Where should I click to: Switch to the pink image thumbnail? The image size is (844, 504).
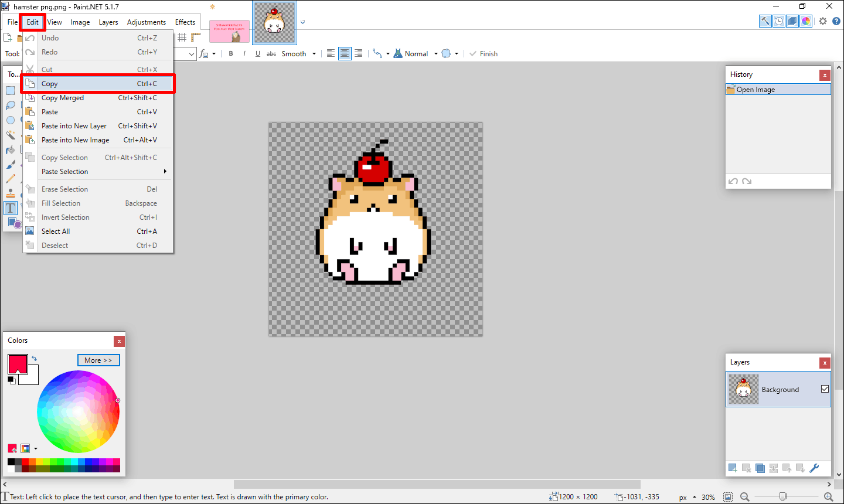click(229, 32)
